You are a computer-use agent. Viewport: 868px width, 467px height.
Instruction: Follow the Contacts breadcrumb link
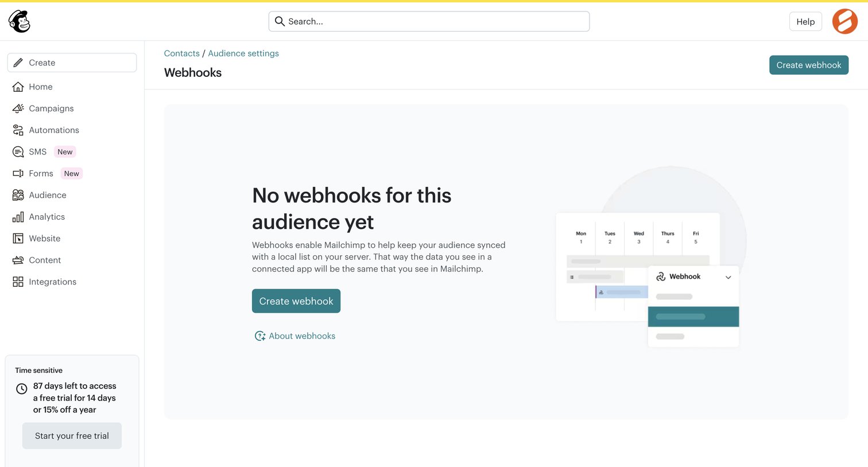click(x=182, y=53)
